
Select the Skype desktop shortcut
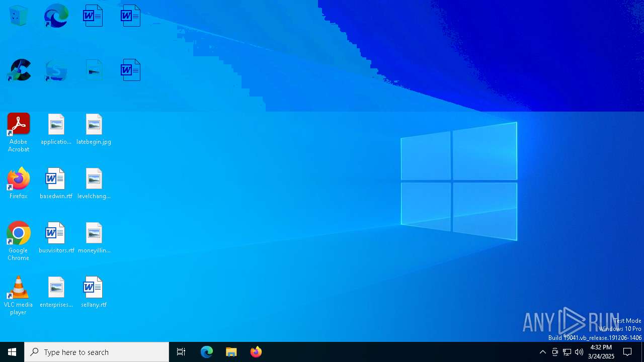click(x=56, y=70)
